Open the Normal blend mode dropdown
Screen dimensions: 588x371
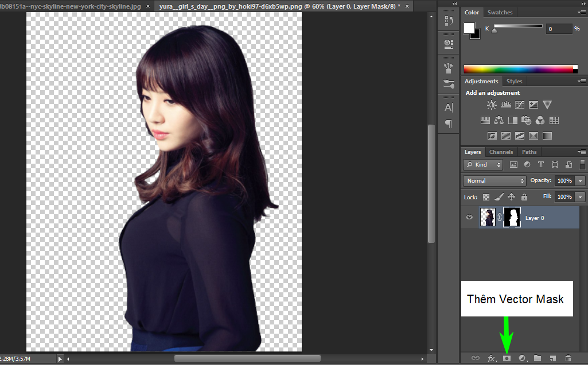494,180
